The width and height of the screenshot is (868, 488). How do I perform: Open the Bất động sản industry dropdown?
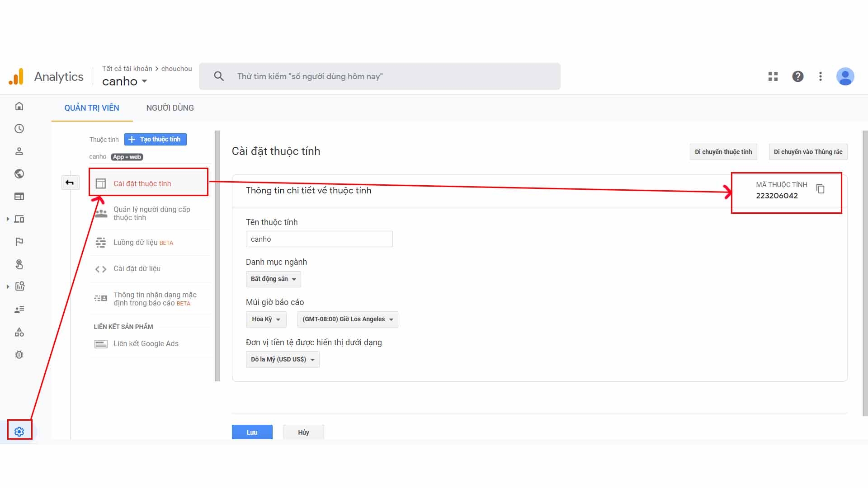[x=273, y=279]
